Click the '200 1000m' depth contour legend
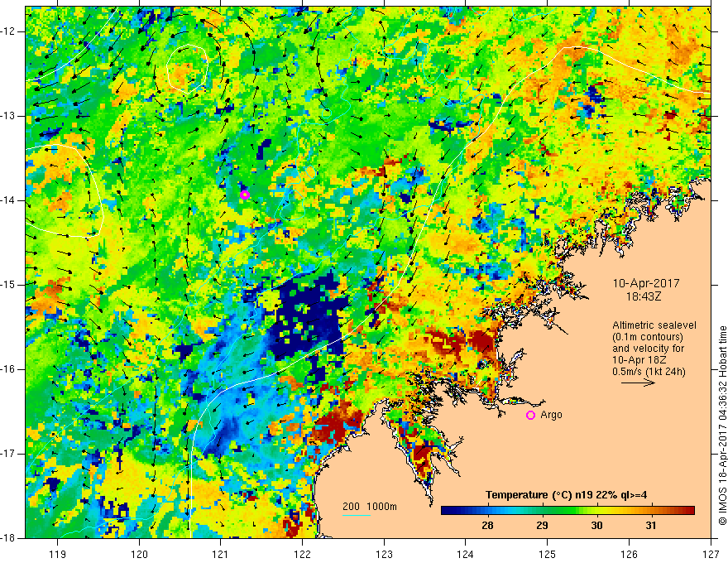Viewport: 728px width, 563px height. coord(370,507)
